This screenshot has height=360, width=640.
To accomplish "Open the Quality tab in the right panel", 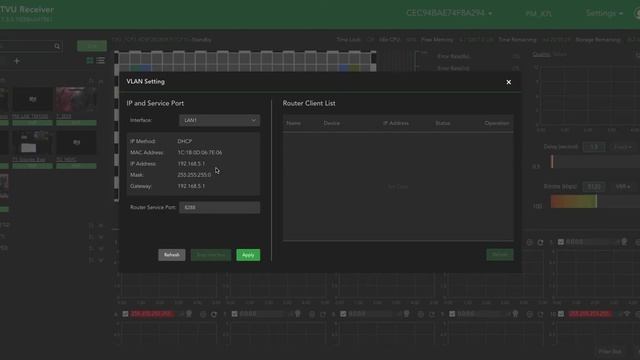I will pyautogui.click(x=541, y=54).
